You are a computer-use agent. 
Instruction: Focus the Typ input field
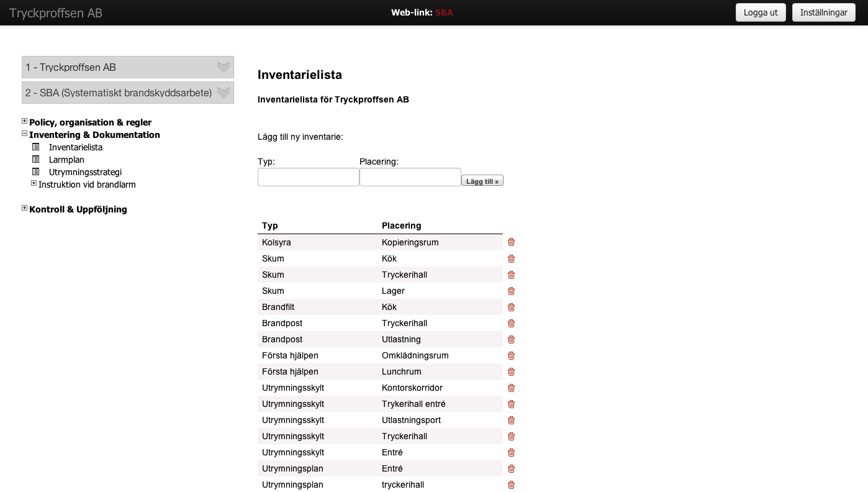(309, 177)
